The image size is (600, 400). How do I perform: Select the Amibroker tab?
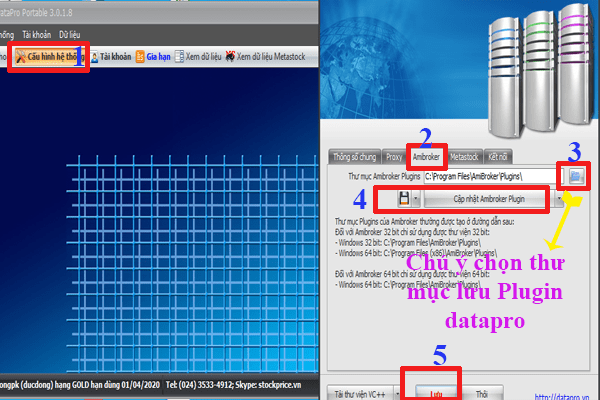point(426,157)
